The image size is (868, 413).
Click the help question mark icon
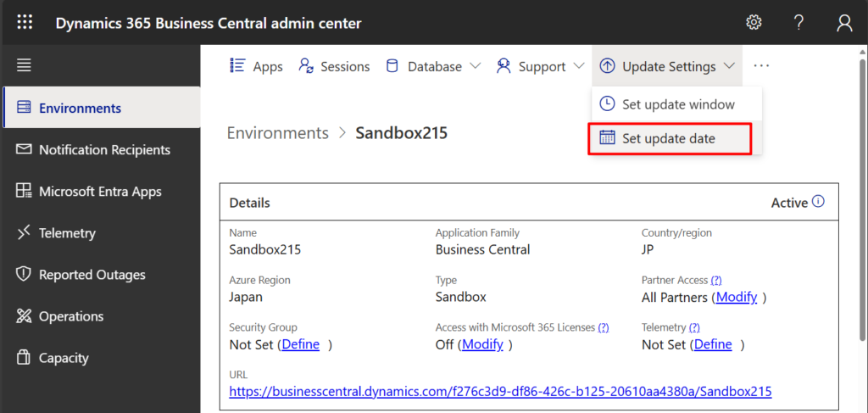pos(798,23)
